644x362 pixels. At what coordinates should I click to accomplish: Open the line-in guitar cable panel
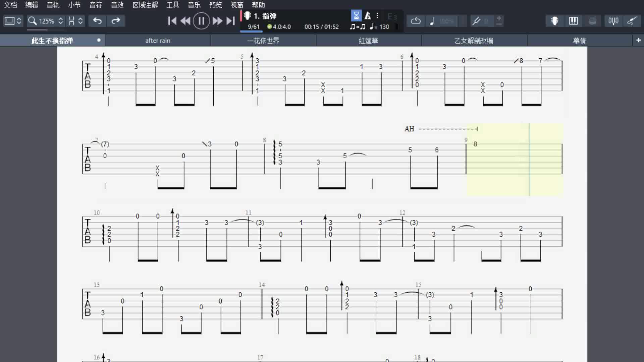[x=632, y=21]
